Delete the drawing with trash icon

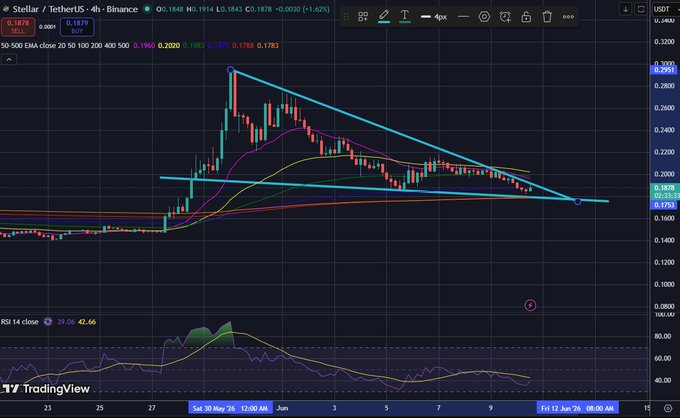coord(547,17)
